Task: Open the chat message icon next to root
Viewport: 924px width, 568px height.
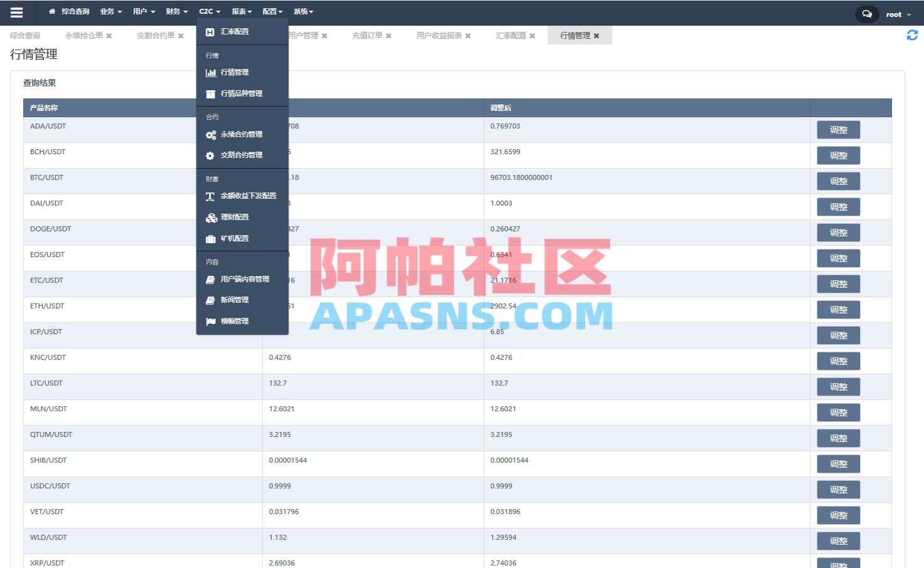Action: pyautogui.click(x=866, y=14)
